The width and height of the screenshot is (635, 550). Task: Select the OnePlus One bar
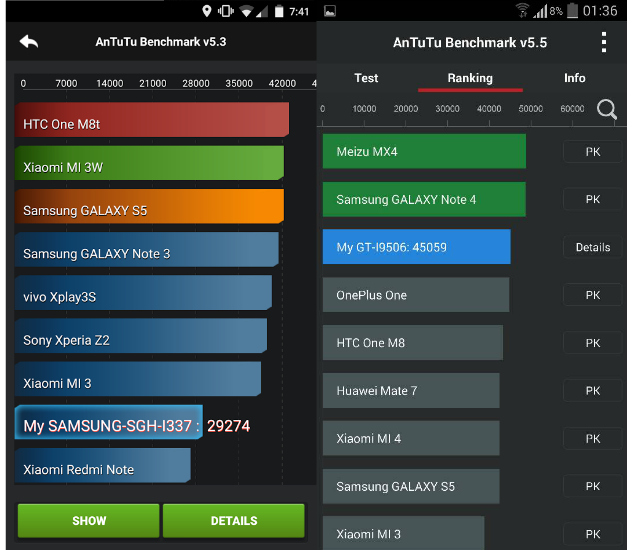416,294
